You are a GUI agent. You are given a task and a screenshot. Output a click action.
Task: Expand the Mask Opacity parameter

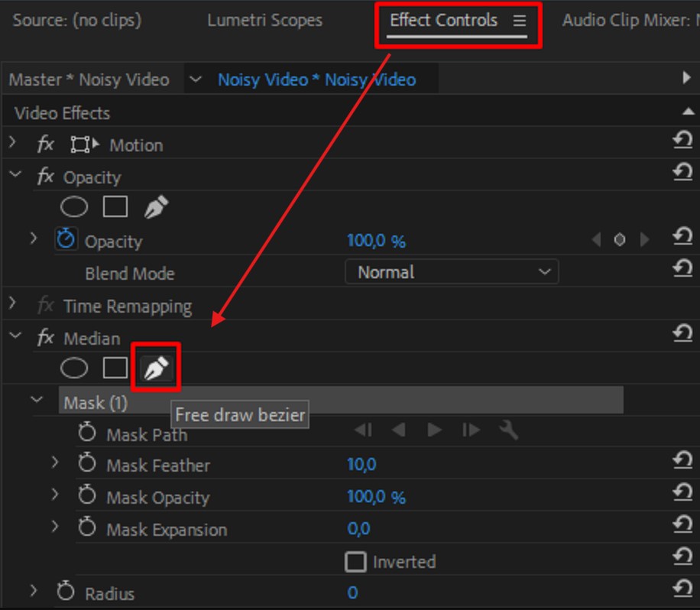point(55,495)
